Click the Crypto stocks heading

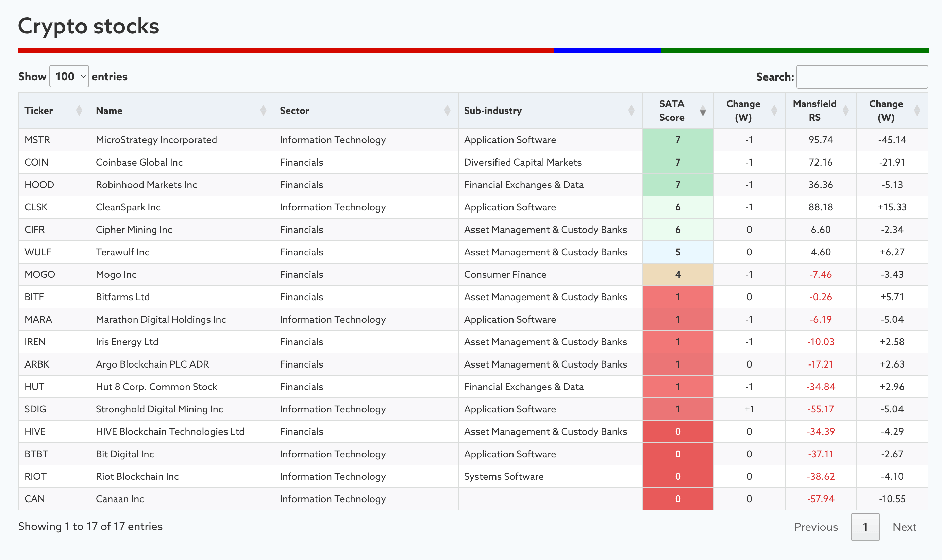click(89, 26)
